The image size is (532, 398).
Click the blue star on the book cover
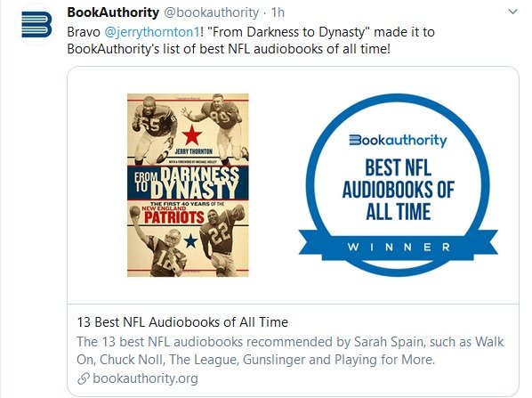coord(190,240)
